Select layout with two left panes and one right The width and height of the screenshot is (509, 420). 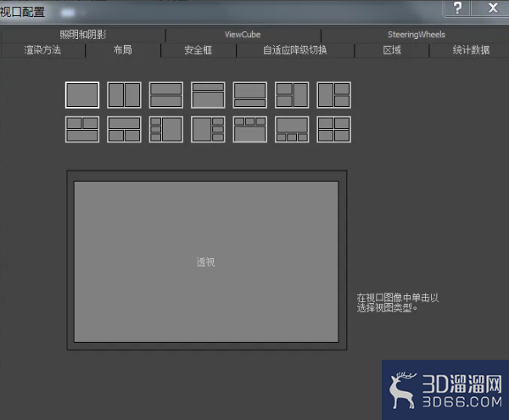click(292, 95)
